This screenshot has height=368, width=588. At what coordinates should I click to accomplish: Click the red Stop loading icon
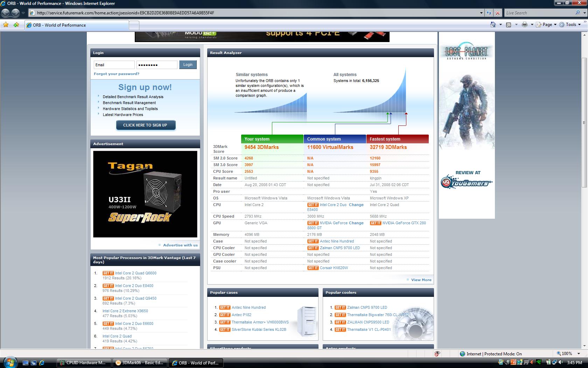498,13
